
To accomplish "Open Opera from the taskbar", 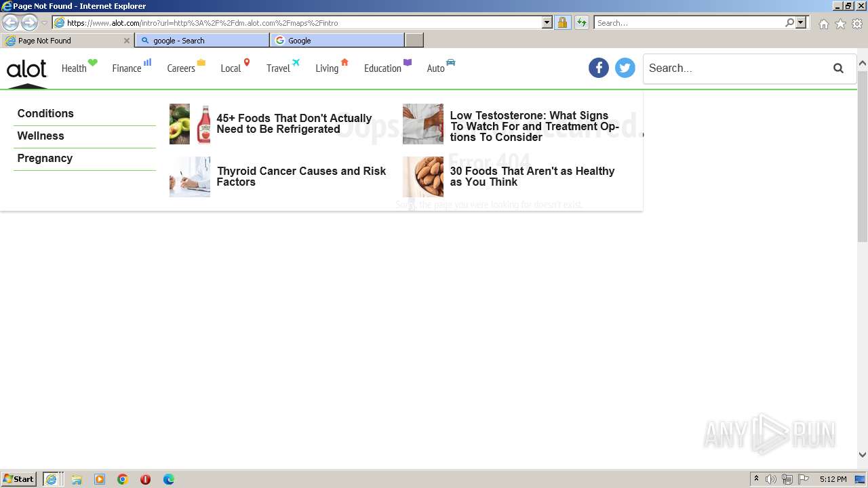I will click(x=145, y=479).
